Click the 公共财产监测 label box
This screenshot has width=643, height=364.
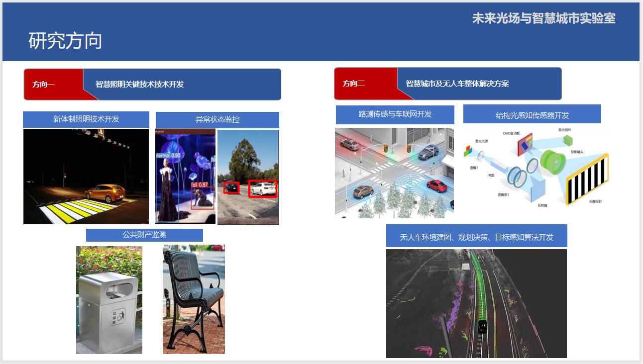pos(144,235)
